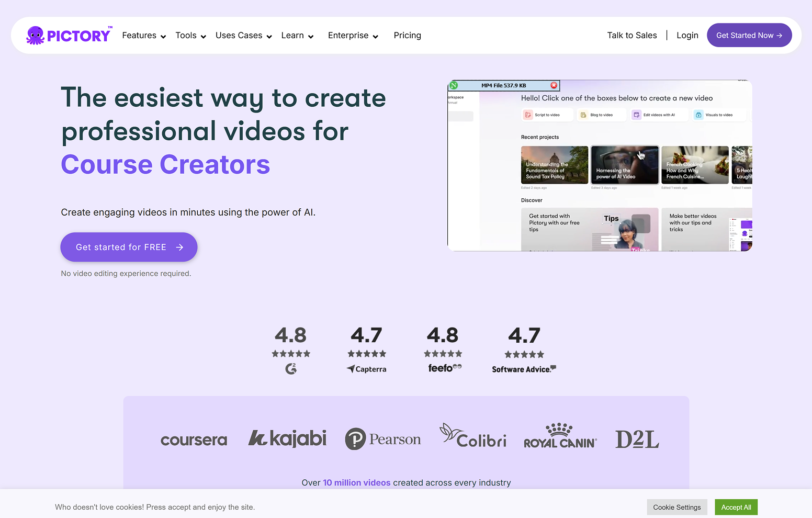Choose Visuals to video option
Image resolution: width=812 pixels, height=518 pixels.
719,115
